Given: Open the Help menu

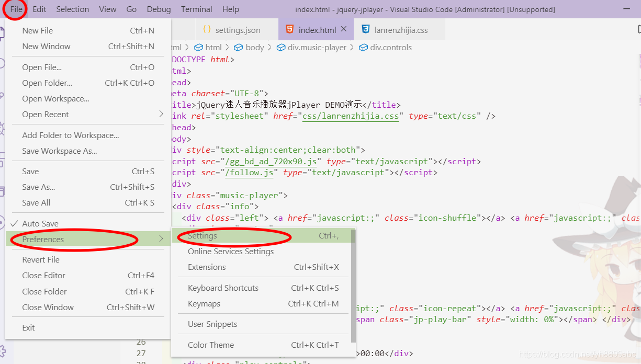Looking at the screenshot, I should point(230,9).
